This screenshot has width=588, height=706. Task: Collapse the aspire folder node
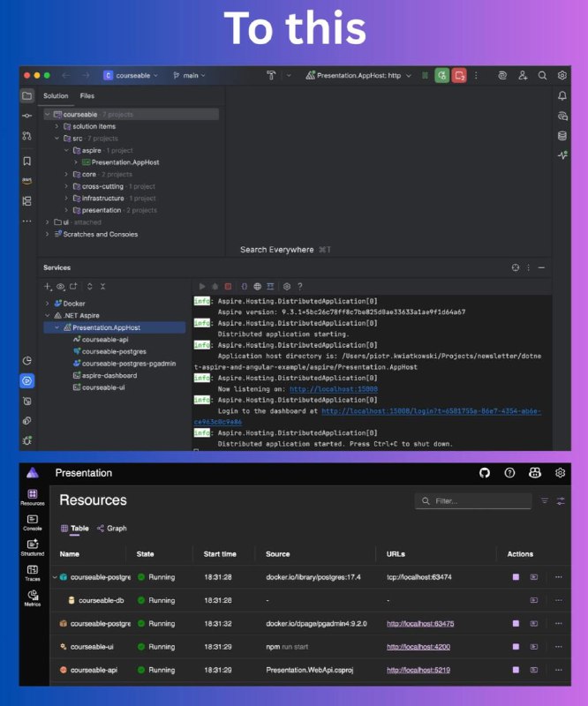coord(66,150)
